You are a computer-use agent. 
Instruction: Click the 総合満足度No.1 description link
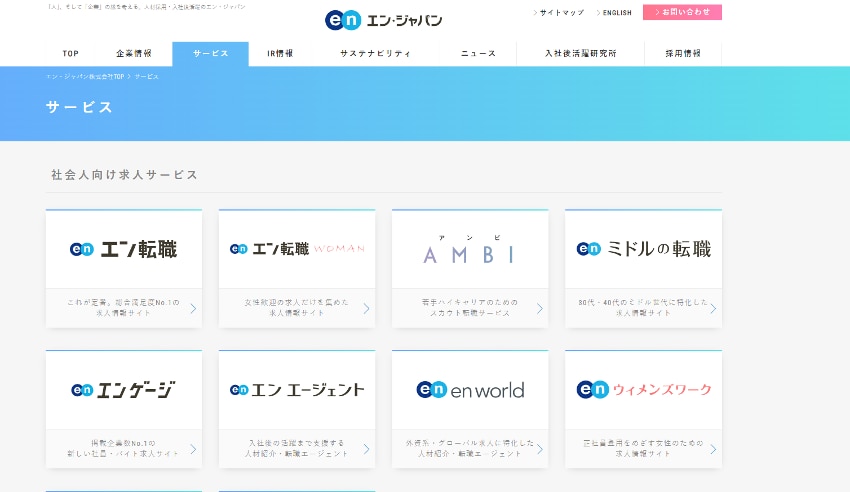(x=123, y=308)
